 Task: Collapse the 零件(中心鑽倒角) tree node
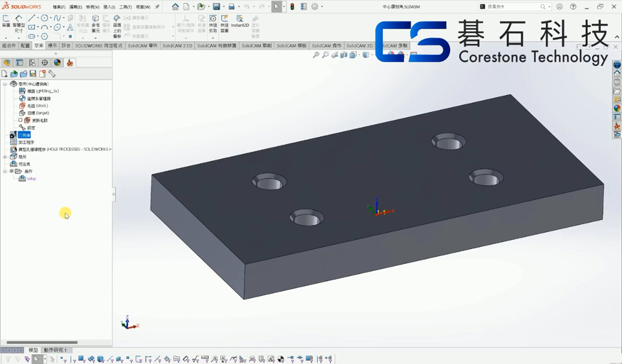pyautogui.click(x=5, y=84)
